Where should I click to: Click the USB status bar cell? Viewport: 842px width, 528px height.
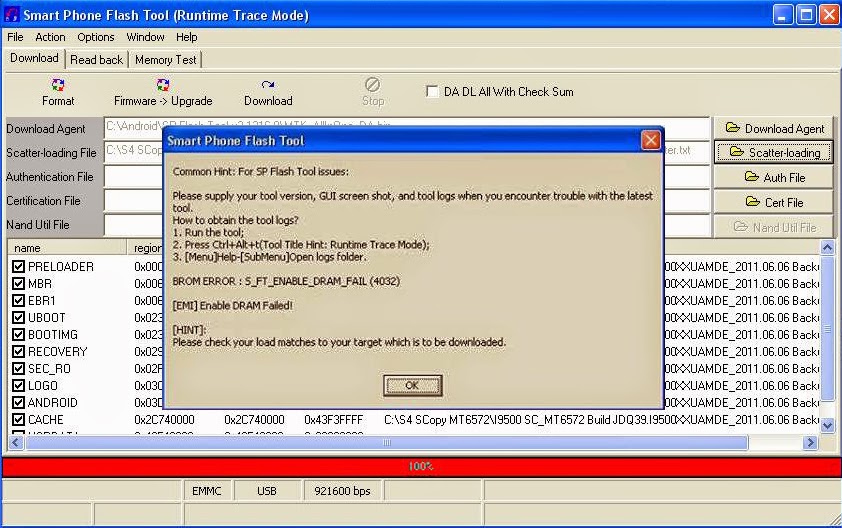click(267, 491)
